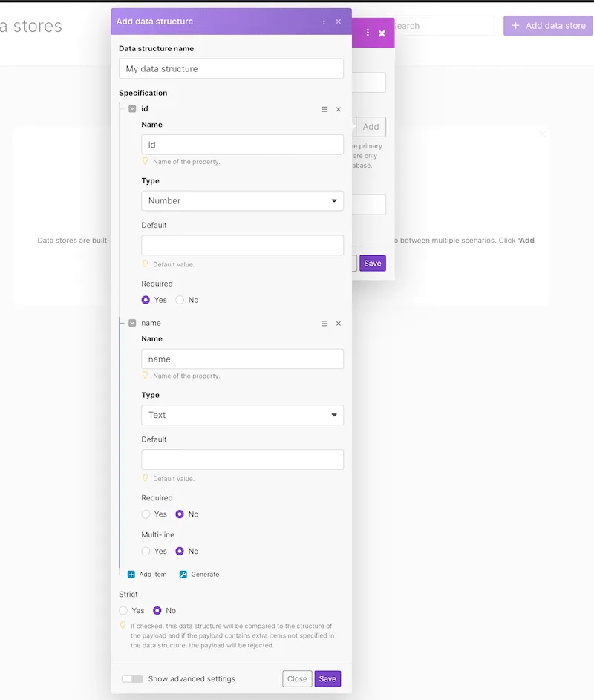Remove the id property with its X icon
Viewport: 594px width, 700px height.
tap(339, 108)
